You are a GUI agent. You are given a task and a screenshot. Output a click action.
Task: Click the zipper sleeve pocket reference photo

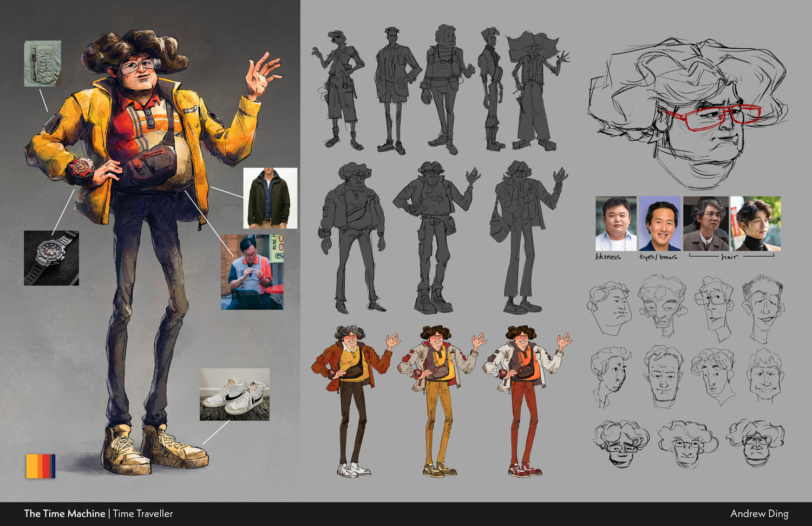coord(42,63)
